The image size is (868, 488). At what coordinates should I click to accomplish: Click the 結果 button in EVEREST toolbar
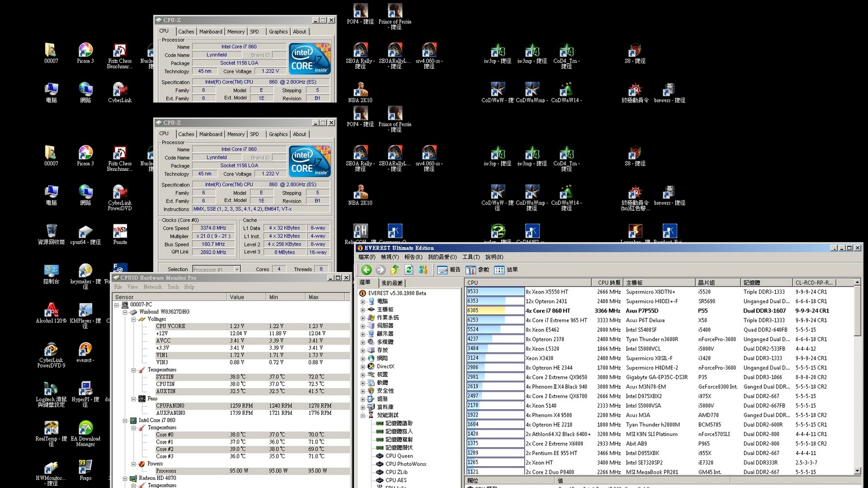pyautogui.click(x=506, y=269)
